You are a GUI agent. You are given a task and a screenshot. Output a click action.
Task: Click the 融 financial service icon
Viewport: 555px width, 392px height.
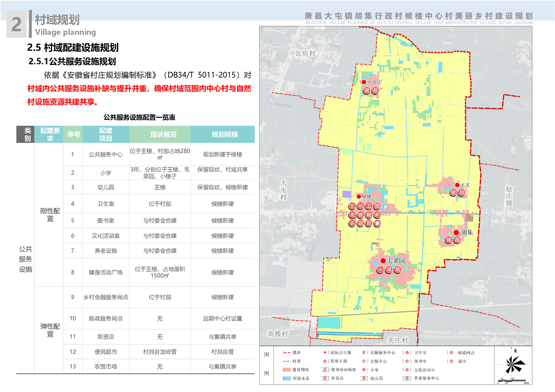coord(369,215)
